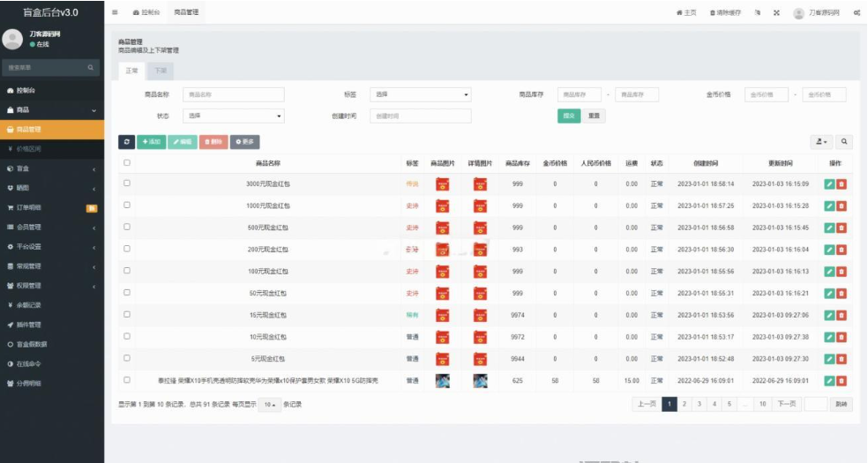Click green edit icon for 3000元现金红包
Screen dimensions: 868x463
[x=829, y=183]
